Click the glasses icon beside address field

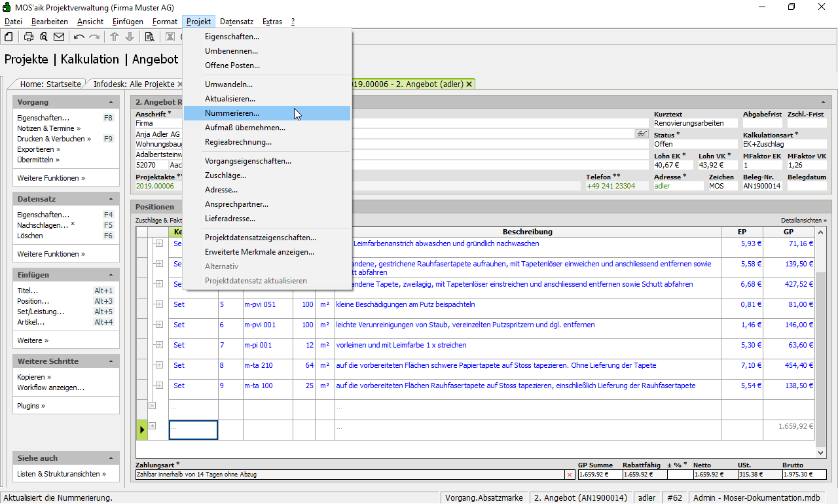click(x=642, y=134)
